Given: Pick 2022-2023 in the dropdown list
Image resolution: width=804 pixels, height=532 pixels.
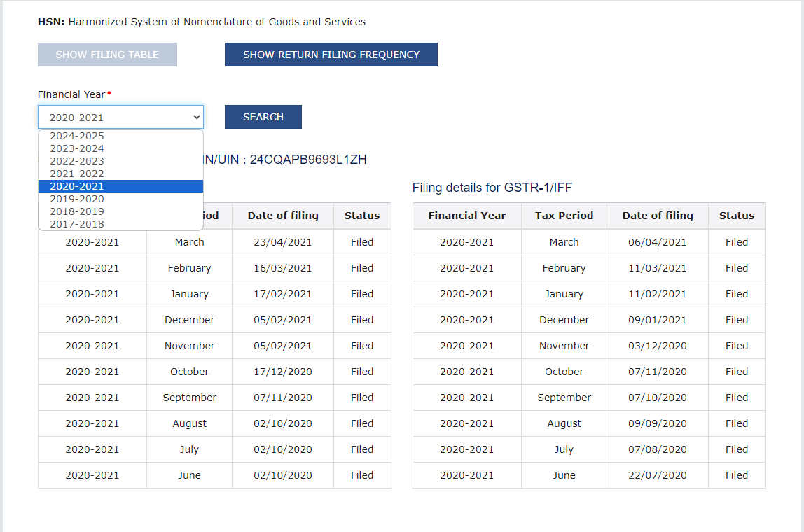Looking at the screenshot, I should tap(77, 161).
